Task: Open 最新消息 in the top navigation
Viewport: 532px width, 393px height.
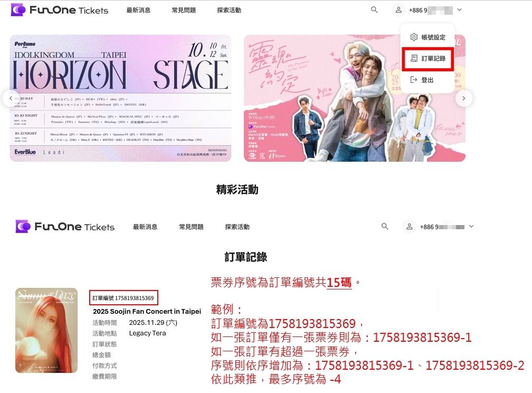Action: [138, 10]
